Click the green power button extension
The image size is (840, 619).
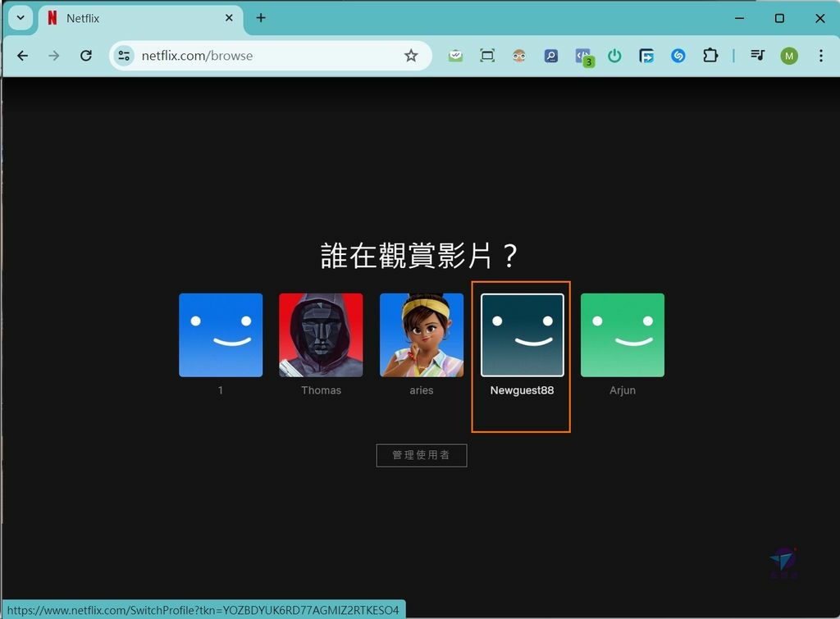pos(614,56)
